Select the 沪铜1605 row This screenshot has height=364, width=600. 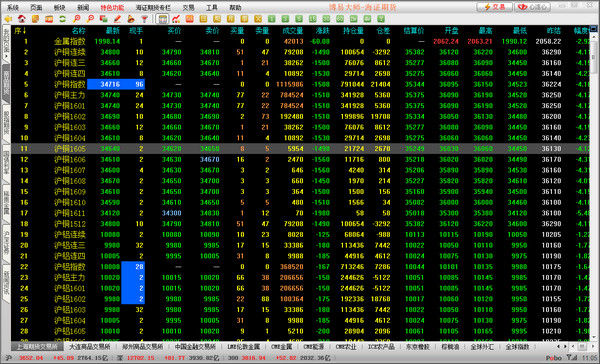tap(300, 149)
